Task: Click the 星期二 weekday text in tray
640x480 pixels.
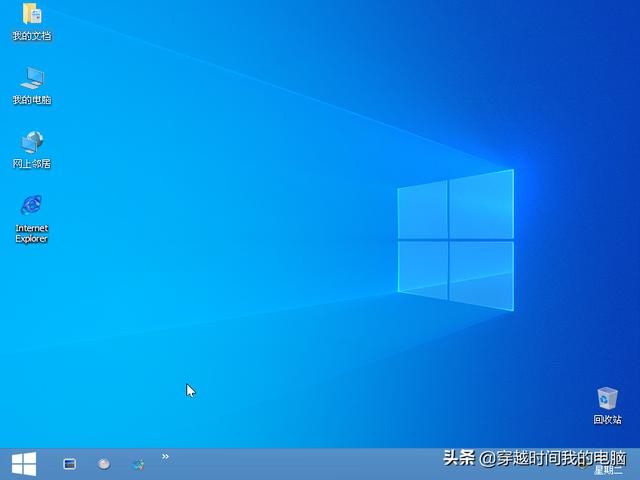Action: (608, 470)
